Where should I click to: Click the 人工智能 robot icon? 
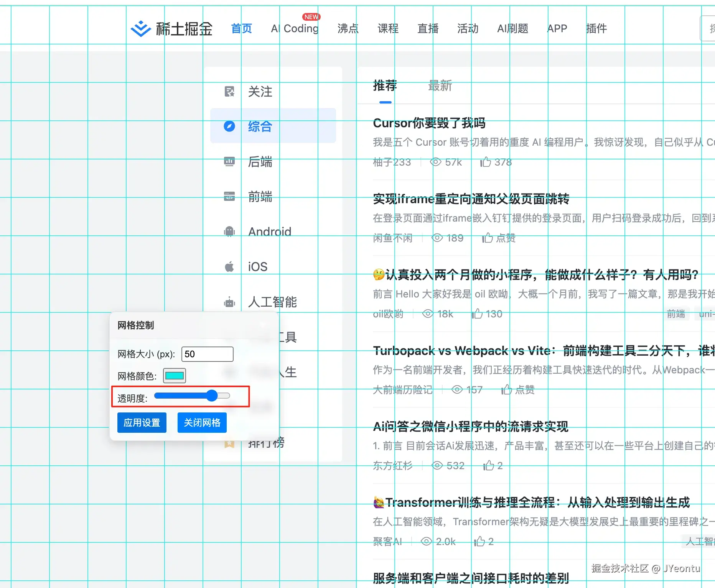[x=229, y=302]
